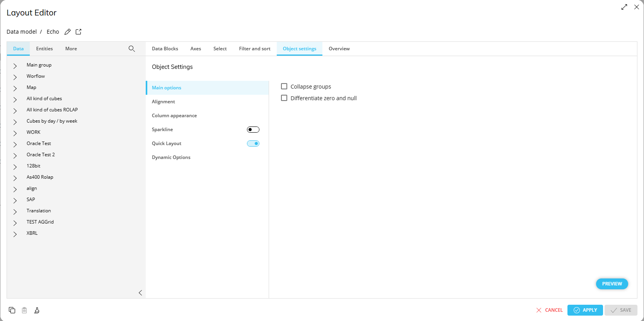Expand the XBRL tree node
The width and height of the screenshot is (644, 321).
(x=15, y=234)
